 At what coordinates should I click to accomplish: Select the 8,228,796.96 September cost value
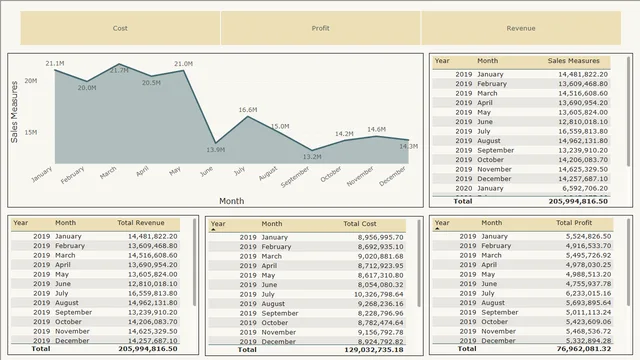pos(380,313)
